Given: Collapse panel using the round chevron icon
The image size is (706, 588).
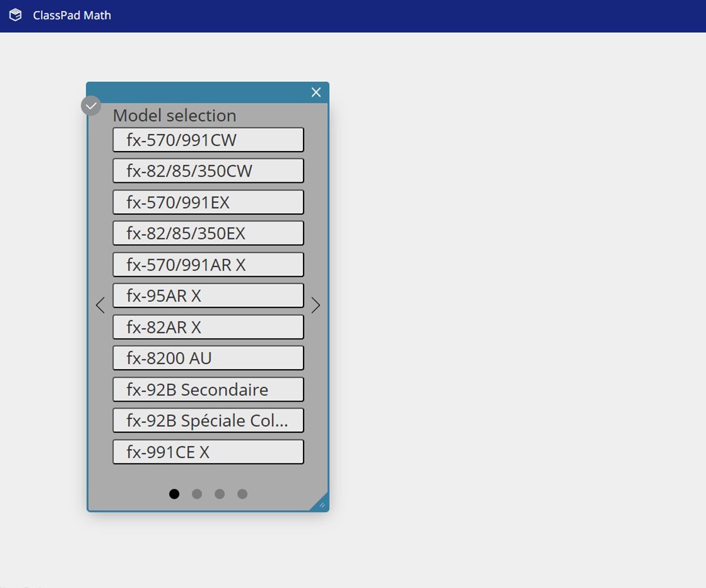Looking at the screenshot, I should (91, 106).
